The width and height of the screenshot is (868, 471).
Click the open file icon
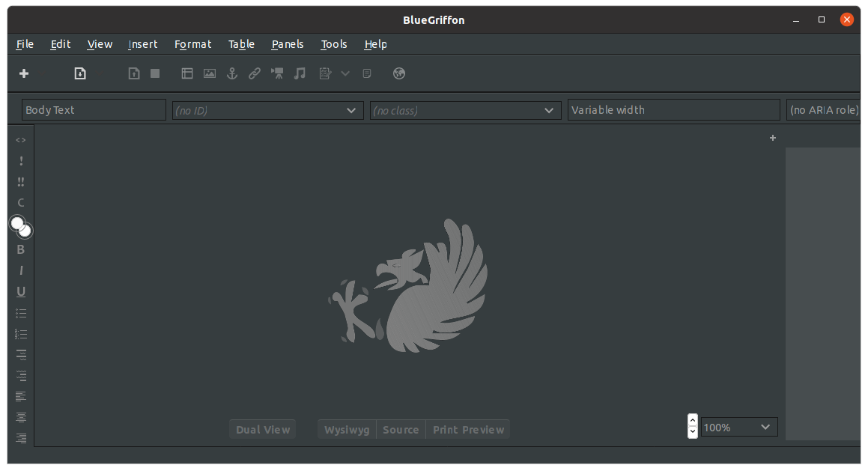click(80, 73)
